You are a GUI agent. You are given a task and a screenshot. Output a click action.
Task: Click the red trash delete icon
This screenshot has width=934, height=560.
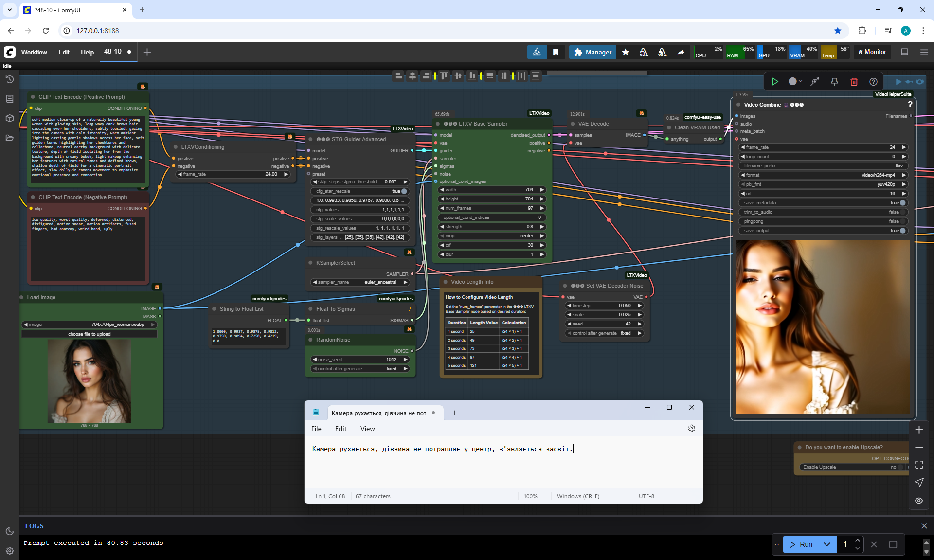(x=854, y=82)
